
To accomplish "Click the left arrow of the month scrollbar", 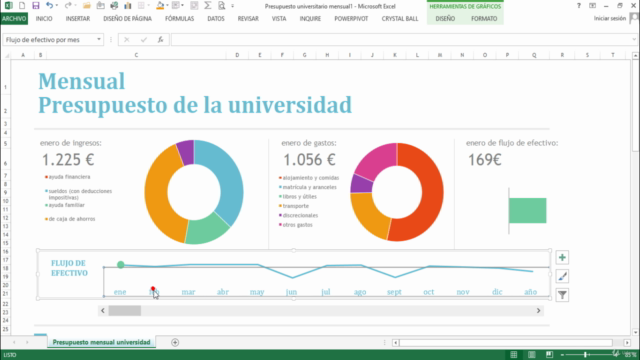I will pyautogui.click(x=103, y=311).
